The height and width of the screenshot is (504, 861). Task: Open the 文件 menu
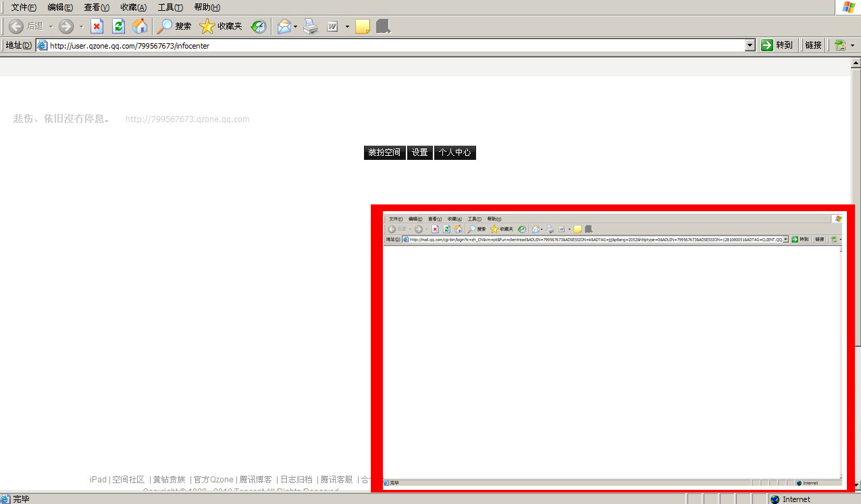point(24,7)
